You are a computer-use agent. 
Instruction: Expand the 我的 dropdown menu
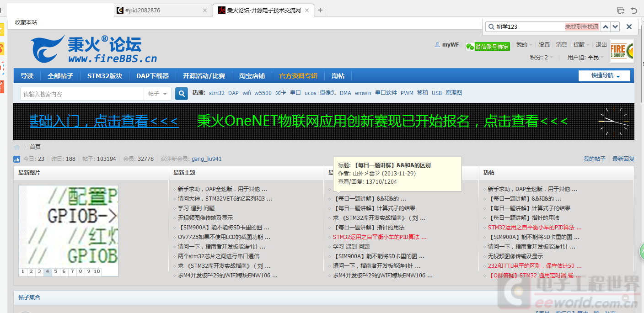tap(524, 45)
